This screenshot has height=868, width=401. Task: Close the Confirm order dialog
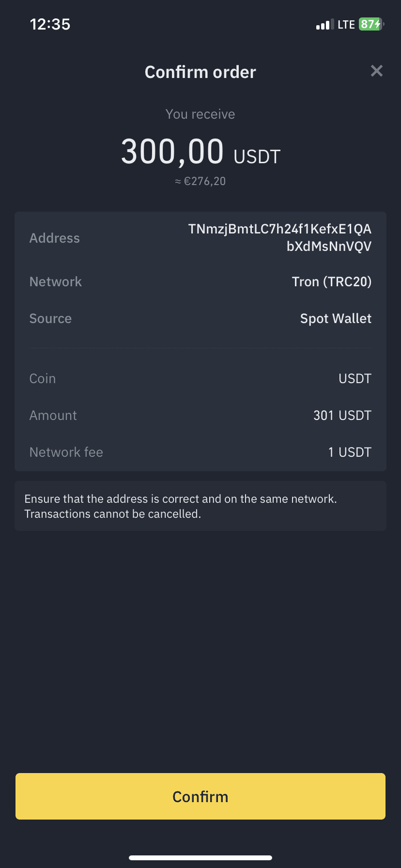click(x=376, y=71)
